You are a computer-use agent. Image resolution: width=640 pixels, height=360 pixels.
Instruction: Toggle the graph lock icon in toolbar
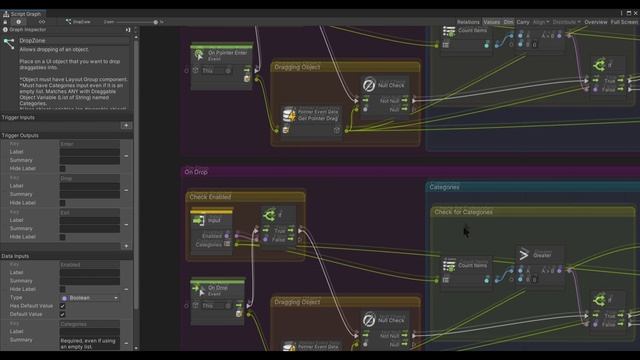pos(5,22)
